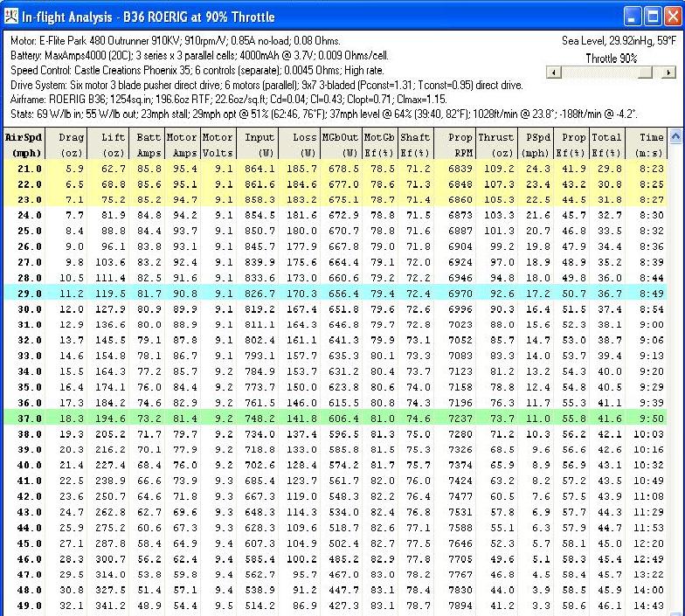Close the In-flight Analysis window
The image size is (685, 616).
pyautogui.click(x=671, y=17)
